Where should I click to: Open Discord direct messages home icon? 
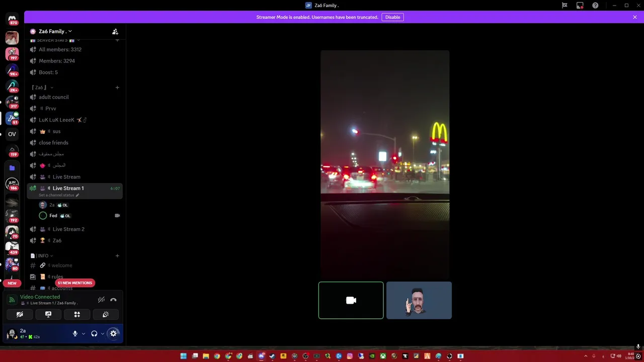click(x=12, y=19)
